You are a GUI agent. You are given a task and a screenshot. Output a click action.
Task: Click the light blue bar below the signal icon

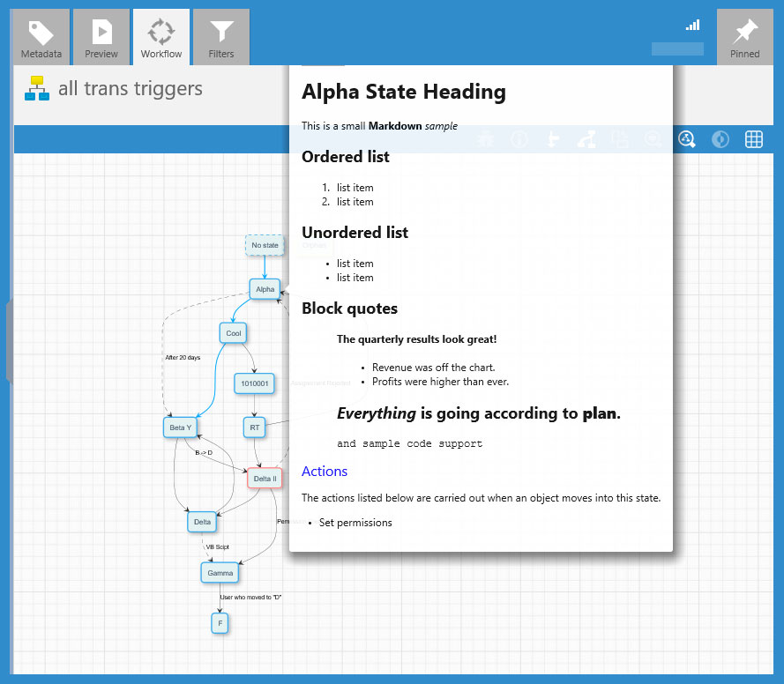[677, 48]
